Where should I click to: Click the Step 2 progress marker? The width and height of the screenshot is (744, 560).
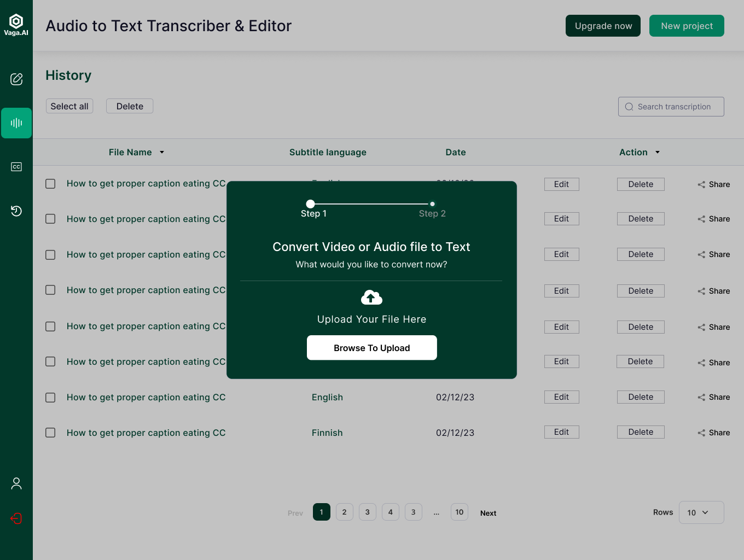432,204
